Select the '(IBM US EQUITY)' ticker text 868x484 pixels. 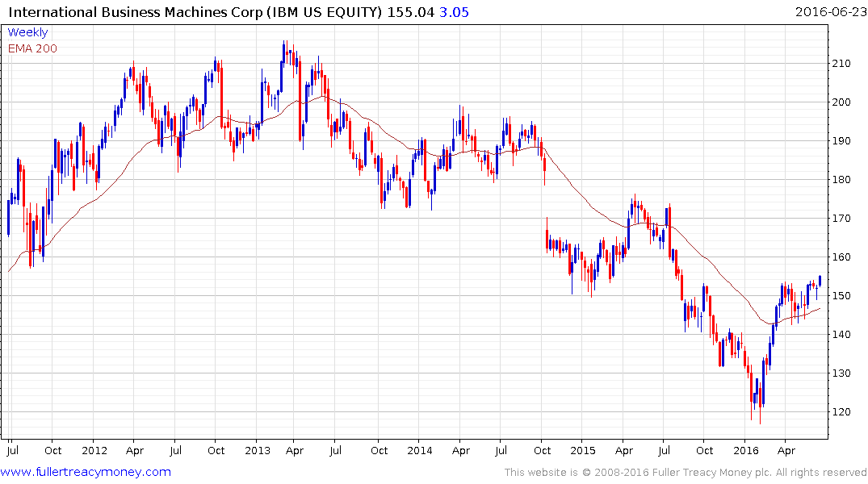point(325,12)
